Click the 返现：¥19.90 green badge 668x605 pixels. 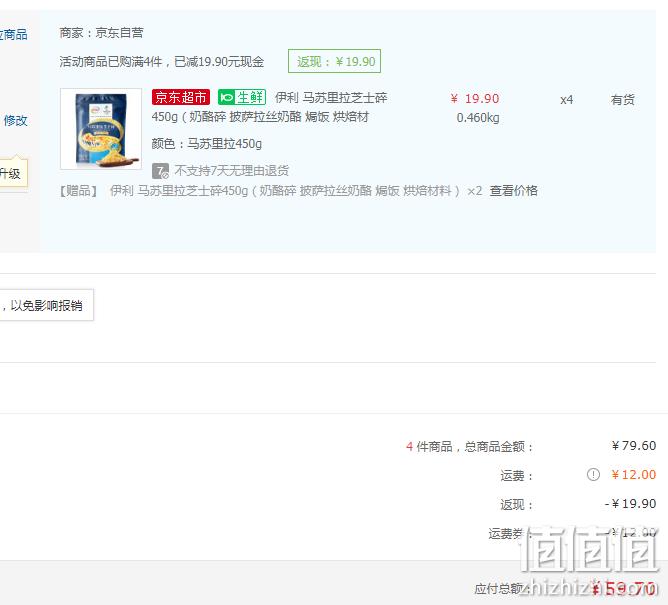tap(334, 61)
